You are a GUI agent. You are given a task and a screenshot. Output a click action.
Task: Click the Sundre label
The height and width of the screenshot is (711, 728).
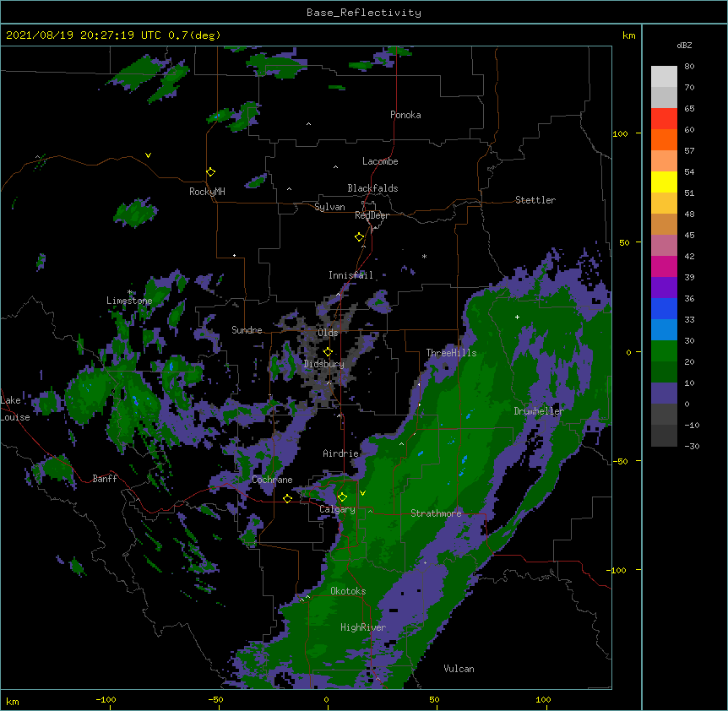pos(247,330)
